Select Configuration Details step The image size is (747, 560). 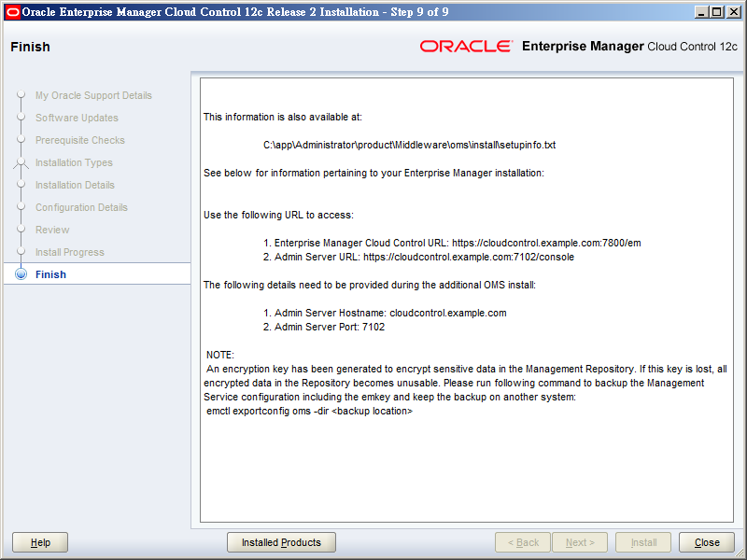tap(81, 207)
